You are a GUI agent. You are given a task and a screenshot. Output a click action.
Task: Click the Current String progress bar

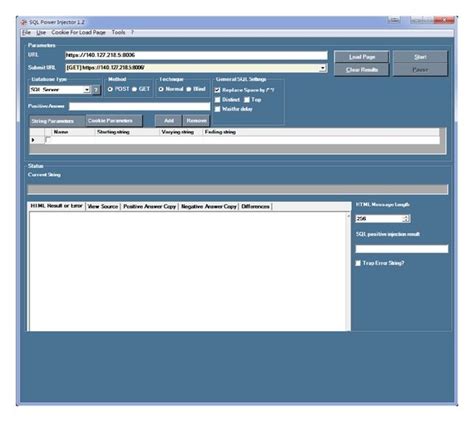coord(238,189)
